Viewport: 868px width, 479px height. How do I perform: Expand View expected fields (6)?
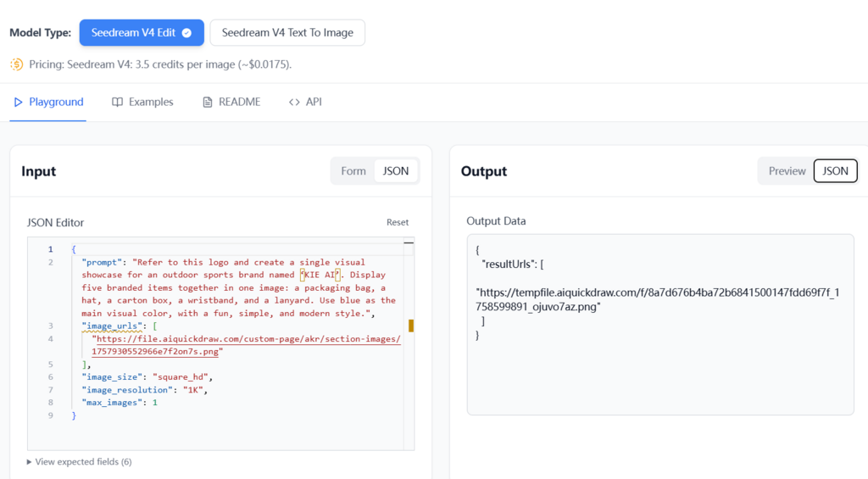coord(79,462)
